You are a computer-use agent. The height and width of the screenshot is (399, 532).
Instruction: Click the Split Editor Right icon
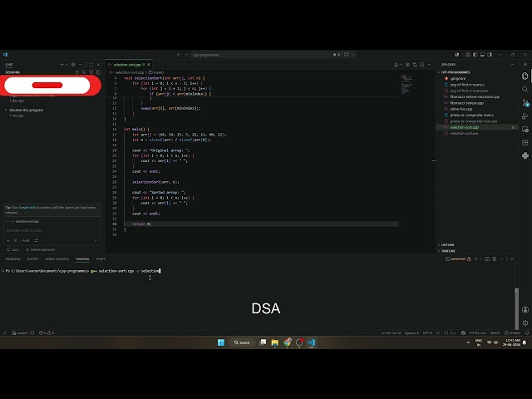(421, 65)
